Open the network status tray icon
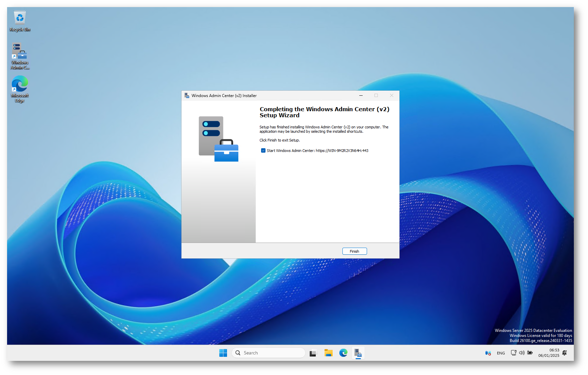 coord(513,353)
